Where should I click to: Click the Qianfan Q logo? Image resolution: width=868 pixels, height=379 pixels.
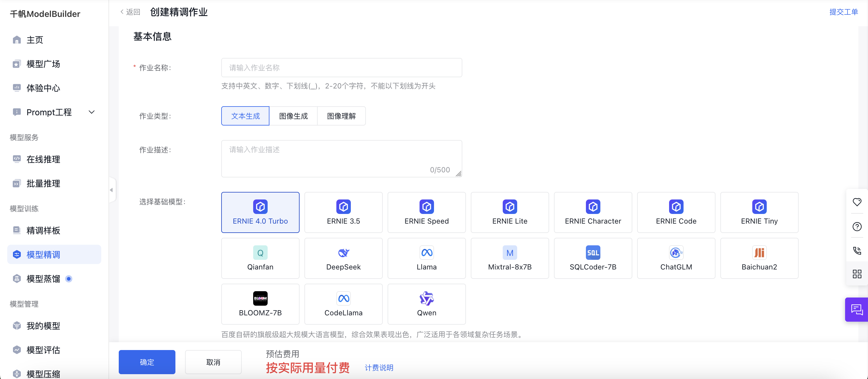[260, 253]
